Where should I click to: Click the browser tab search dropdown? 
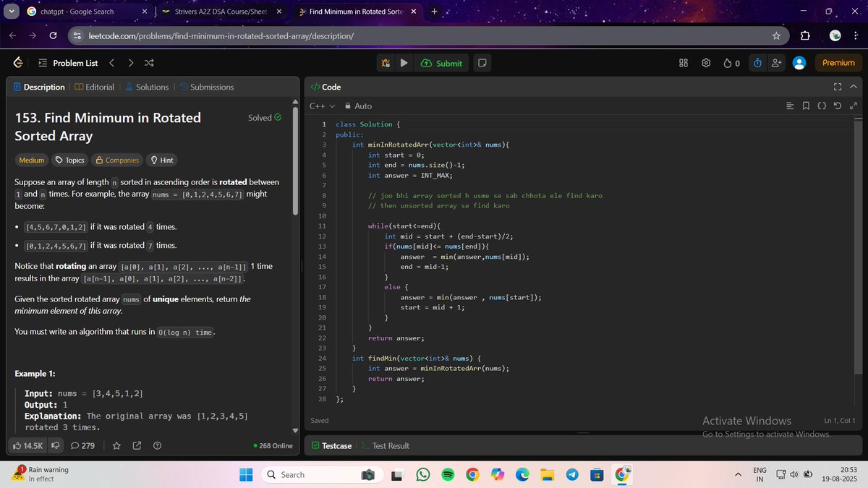point(12,12)
